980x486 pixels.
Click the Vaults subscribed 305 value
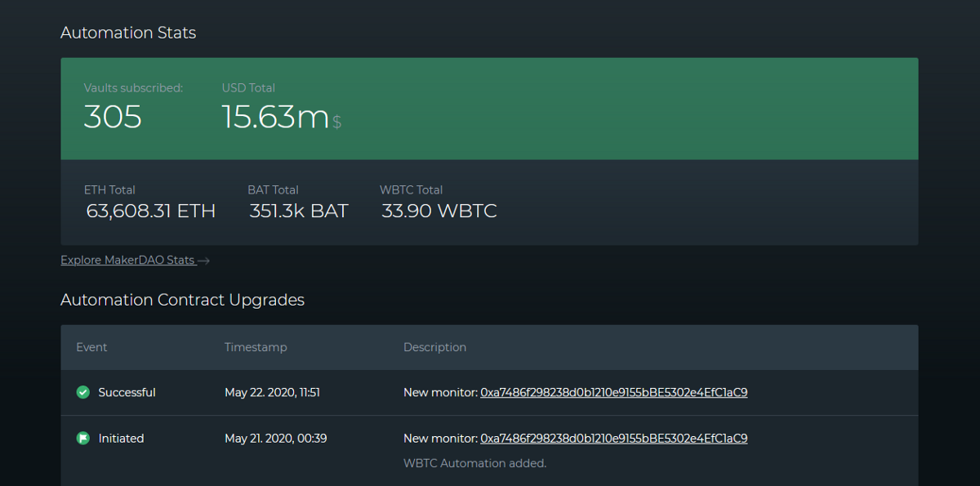tap(113, 118)
